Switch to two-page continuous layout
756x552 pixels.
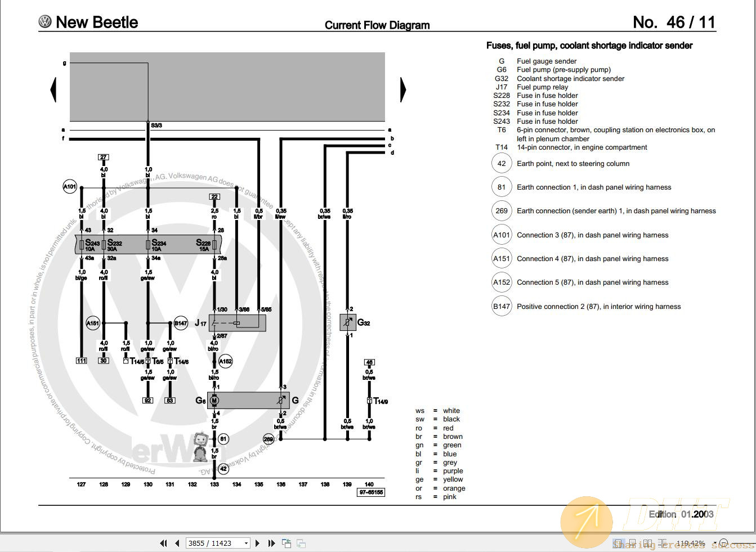pos(663,544)
